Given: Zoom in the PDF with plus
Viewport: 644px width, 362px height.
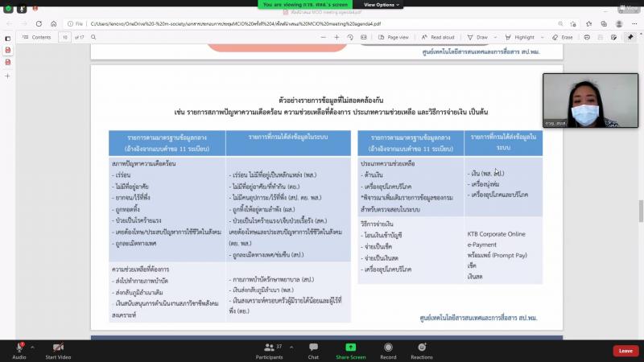Looking at the screenshot, I should [x=336, y=37].
